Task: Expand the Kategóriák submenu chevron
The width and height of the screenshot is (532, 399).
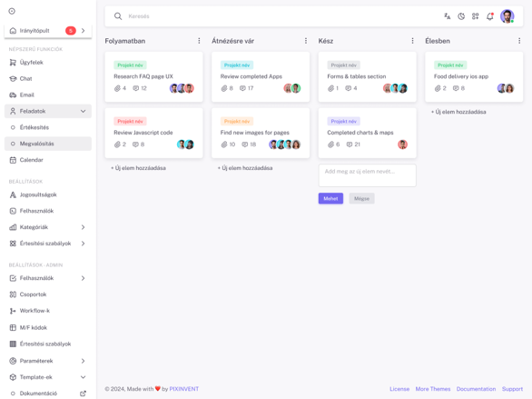Action: click(x=84, y=227)
